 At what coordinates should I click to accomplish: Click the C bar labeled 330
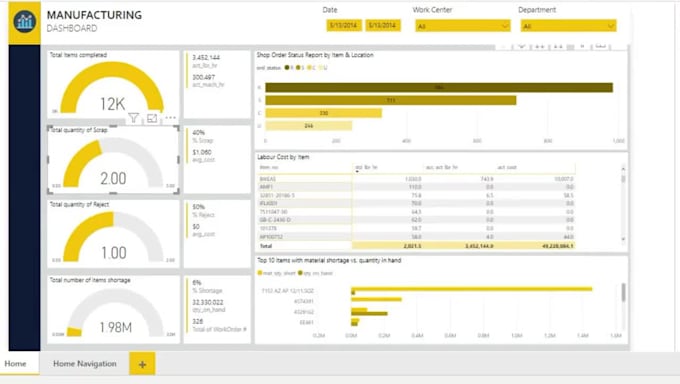[324, 113]
